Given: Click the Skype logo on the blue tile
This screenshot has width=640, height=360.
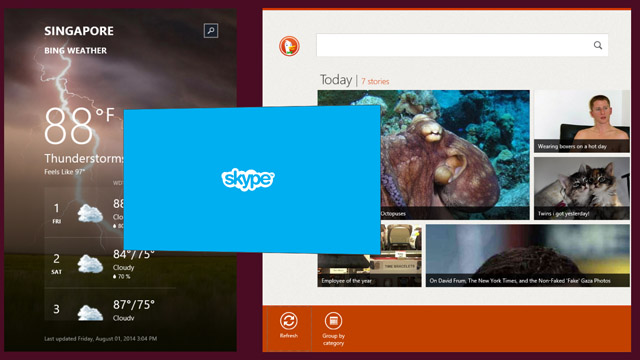Looking at the screenshot, I should pyautogui.click(x=248, y=179).
